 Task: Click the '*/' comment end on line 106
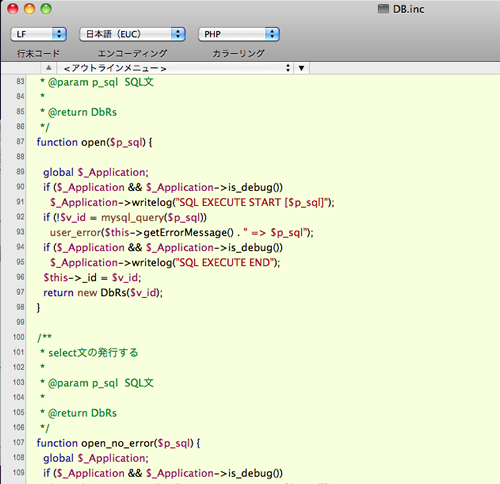(45, 428)
